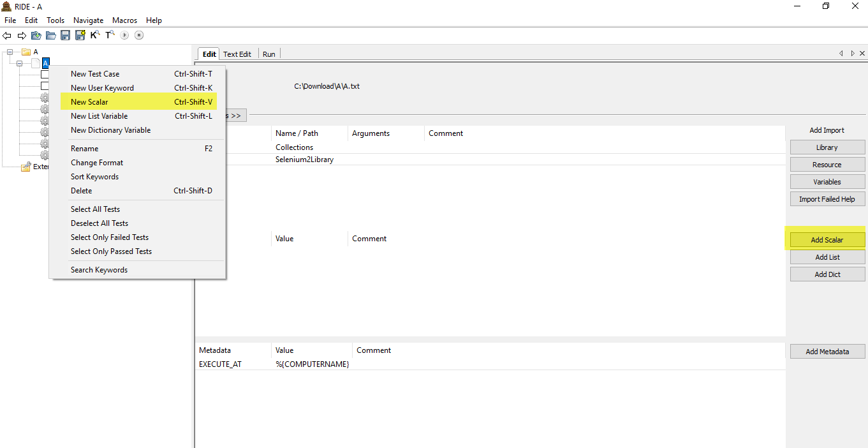The height and width of the screenshot is (448, 868).
Task: Click the Go Back navigation arrow icon
Action: tap(7, 35)
